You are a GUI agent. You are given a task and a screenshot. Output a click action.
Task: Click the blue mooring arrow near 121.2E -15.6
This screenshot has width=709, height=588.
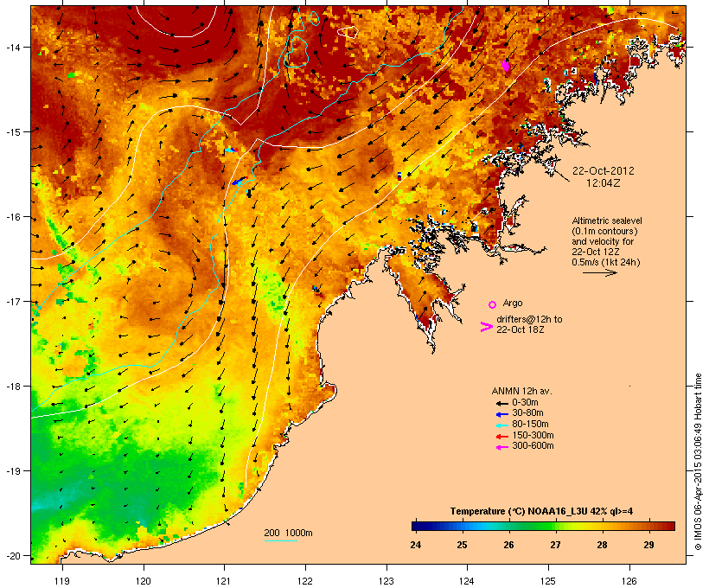(239, 182)
